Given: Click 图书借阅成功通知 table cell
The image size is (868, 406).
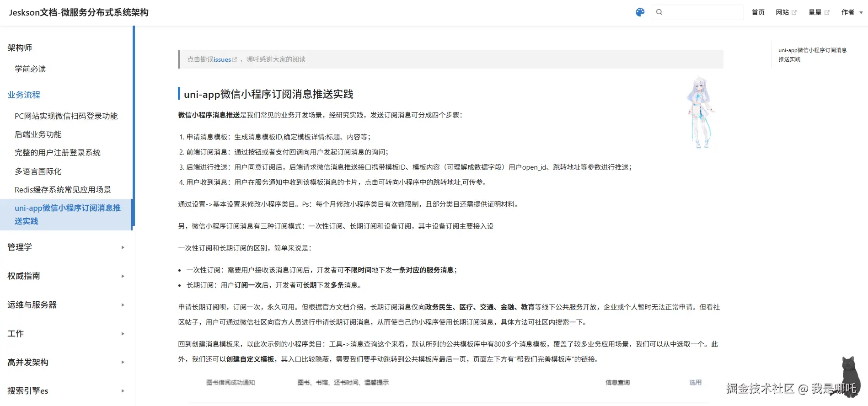Looking at the screenshot, I should [x=230, y=383].
